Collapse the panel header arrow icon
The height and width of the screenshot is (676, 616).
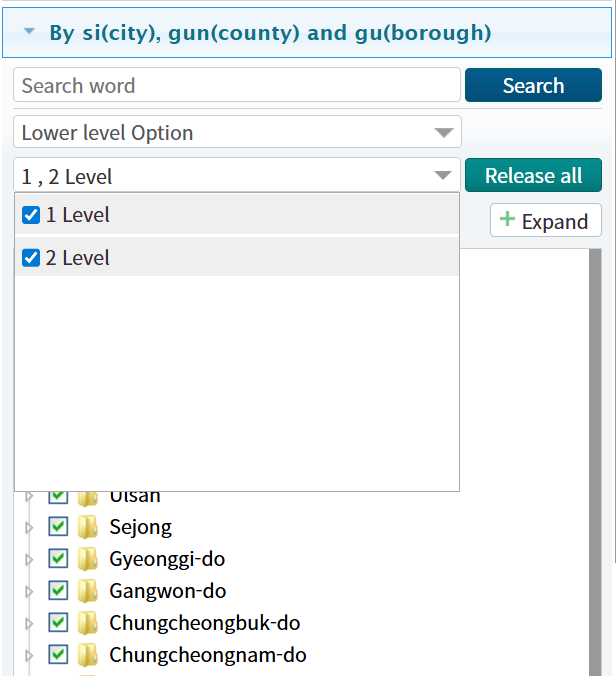coord(29,33)
